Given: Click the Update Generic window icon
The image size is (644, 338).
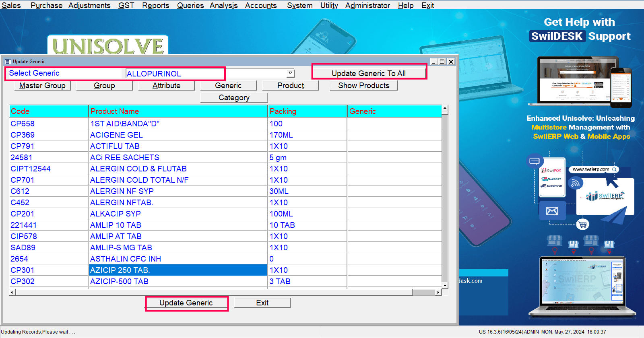Looking at the screenshot, I should 8,62.
